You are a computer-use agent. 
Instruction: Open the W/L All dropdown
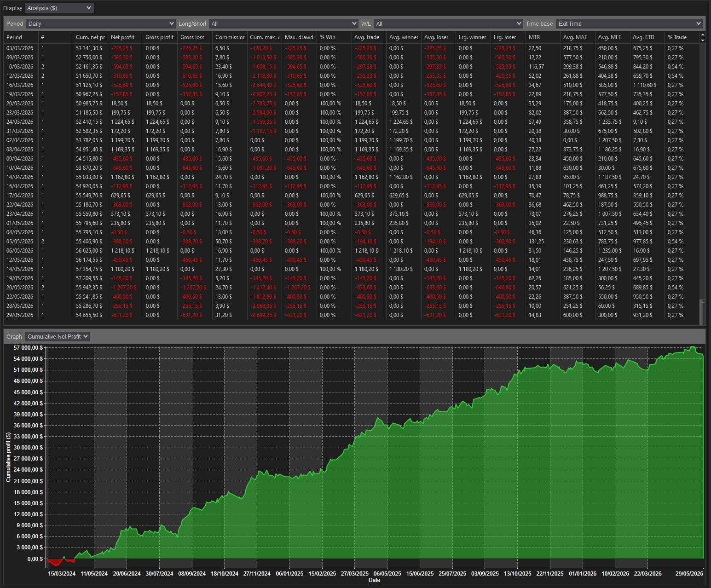click(448, 24)
